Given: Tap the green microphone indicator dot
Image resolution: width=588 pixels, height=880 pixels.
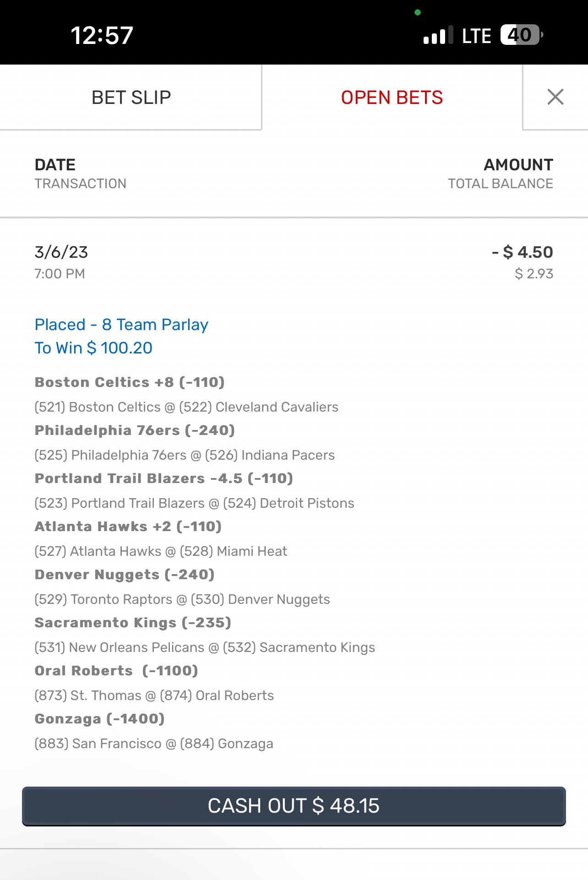Looking at the screenshot, I should click(x=418, y=12).
